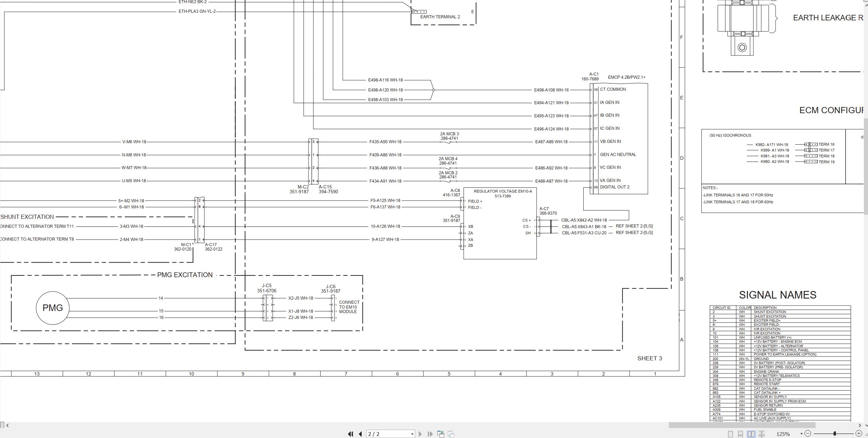Click wire label E498-A108 WH-16
Image resolution: width=868 pixels, height=438 pixels.
point(551,90)
